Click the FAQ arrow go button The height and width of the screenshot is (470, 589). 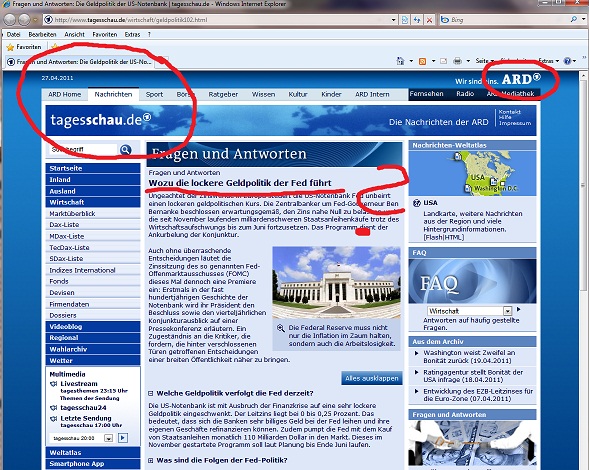click(519, 310)
